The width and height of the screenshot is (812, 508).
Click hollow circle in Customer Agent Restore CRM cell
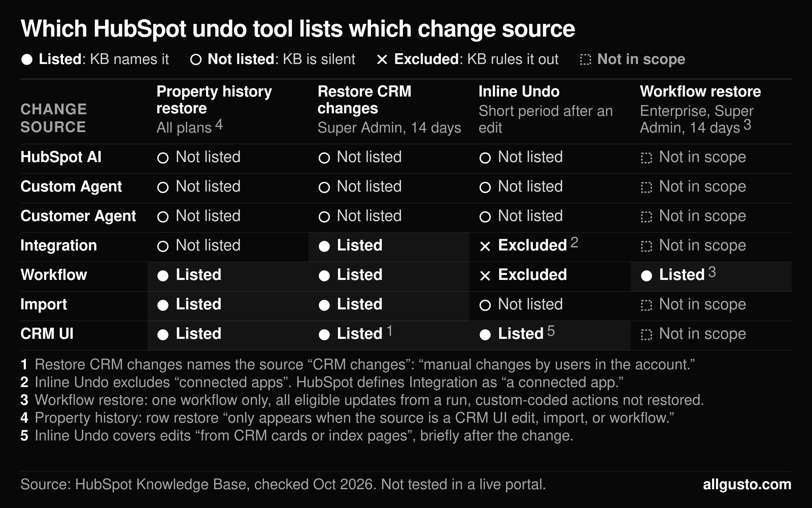click(x=324, y=217)
